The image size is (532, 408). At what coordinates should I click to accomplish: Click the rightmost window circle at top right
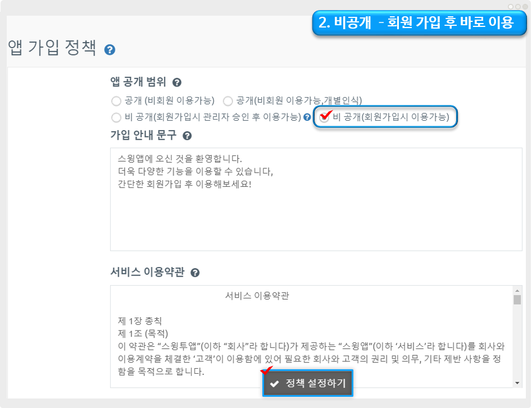point(524,6)
